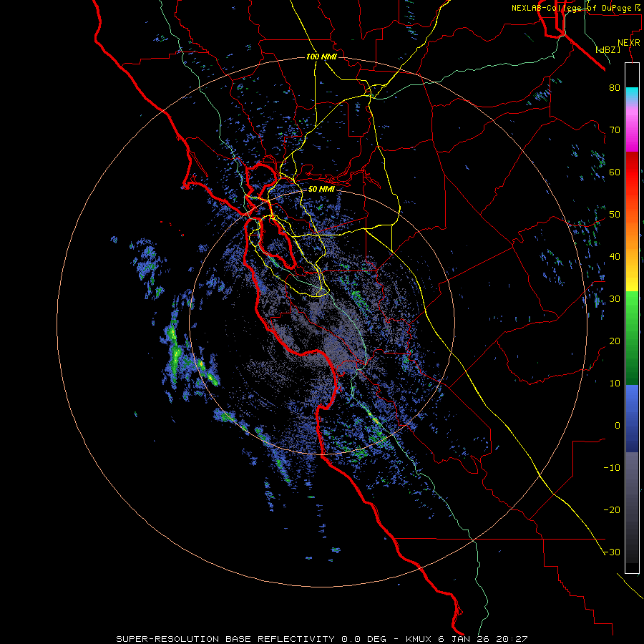This screenshot has height=644, width=644.
Task: Click the 40 value on dBZ scale
Action: [615, 257]
